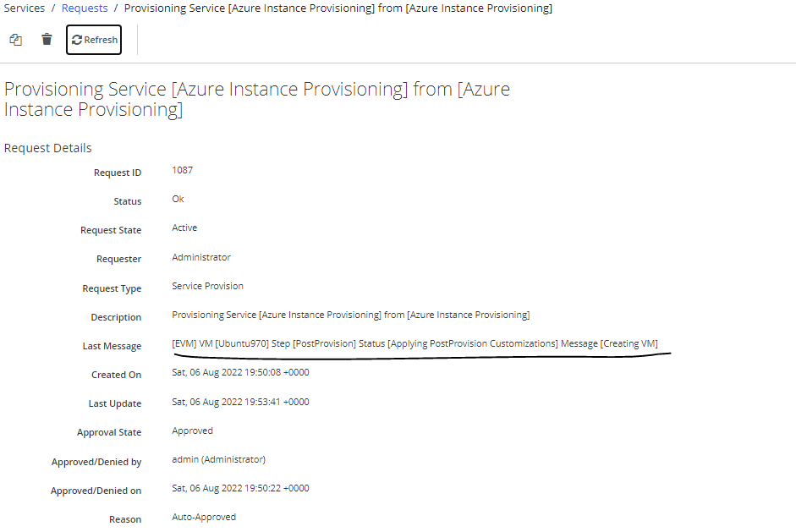Viewport: 796px width, 532px height.
Task: Click the Status value Ok
Action: click(178, 199)
